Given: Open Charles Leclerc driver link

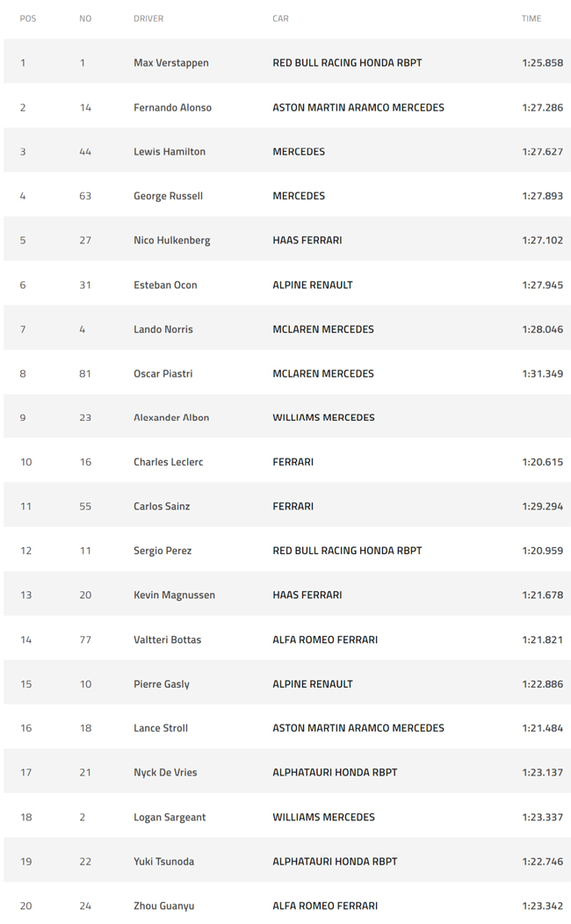Looking at the screenshot, I should point(169,463).
